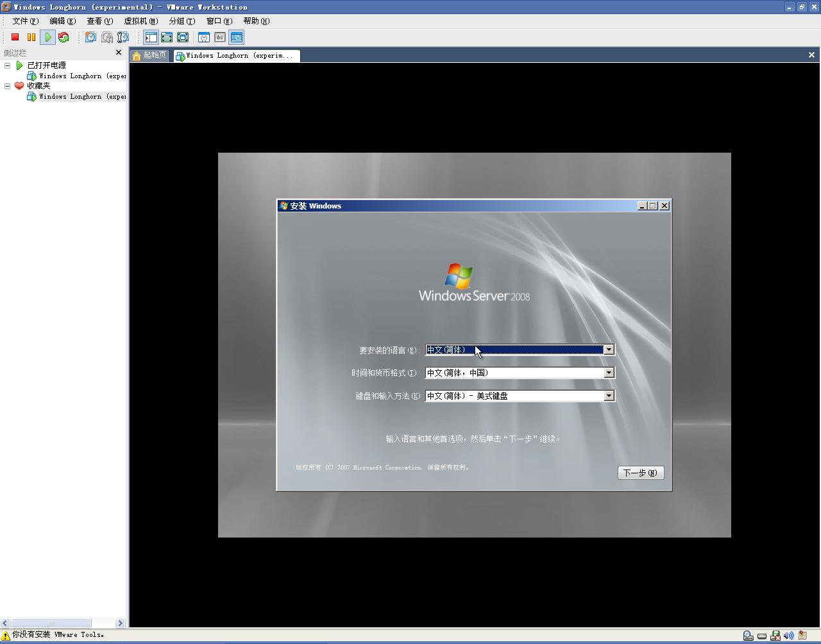Close the 侧边栏 sidebar panel
The image size is (821, 644).
[119, 53]
